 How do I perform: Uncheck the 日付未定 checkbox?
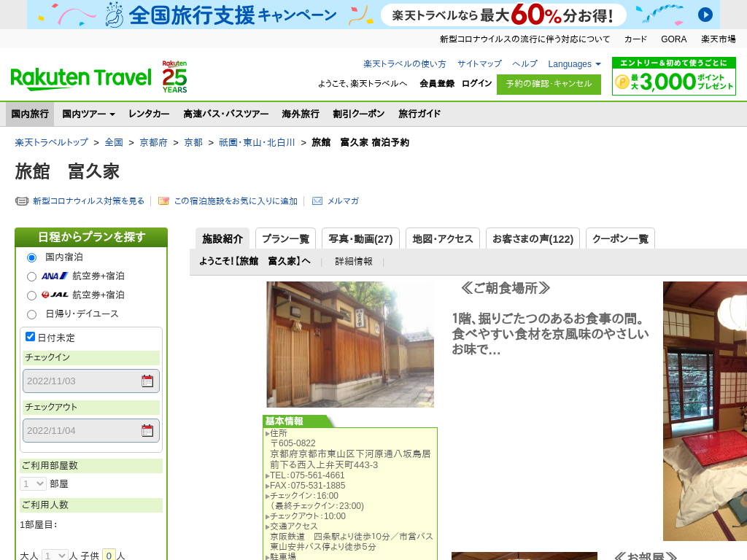[30, 337]
